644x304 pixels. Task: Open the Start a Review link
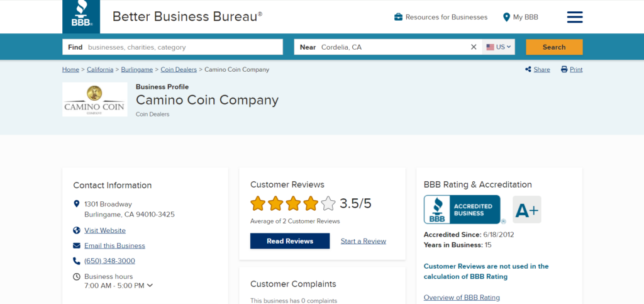(364, 241)
